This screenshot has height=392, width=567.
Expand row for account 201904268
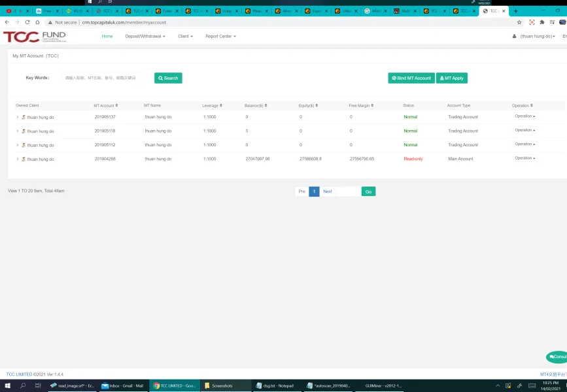point(18,159)
